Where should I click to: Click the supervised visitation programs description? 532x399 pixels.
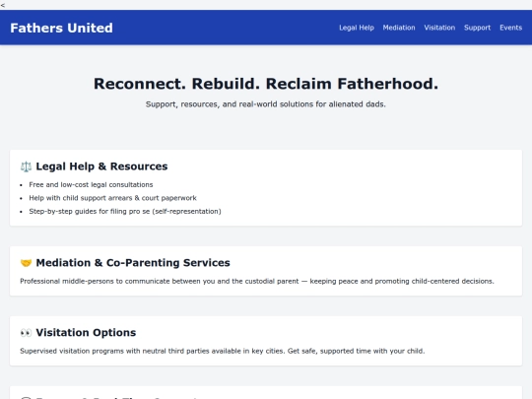(223, 351)
